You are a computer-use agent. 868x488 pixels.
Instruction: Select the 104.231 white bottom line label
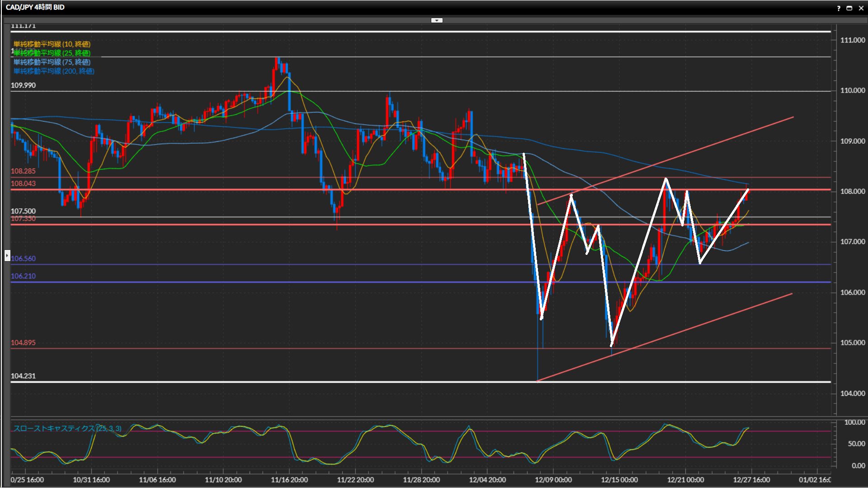point(23,376)
